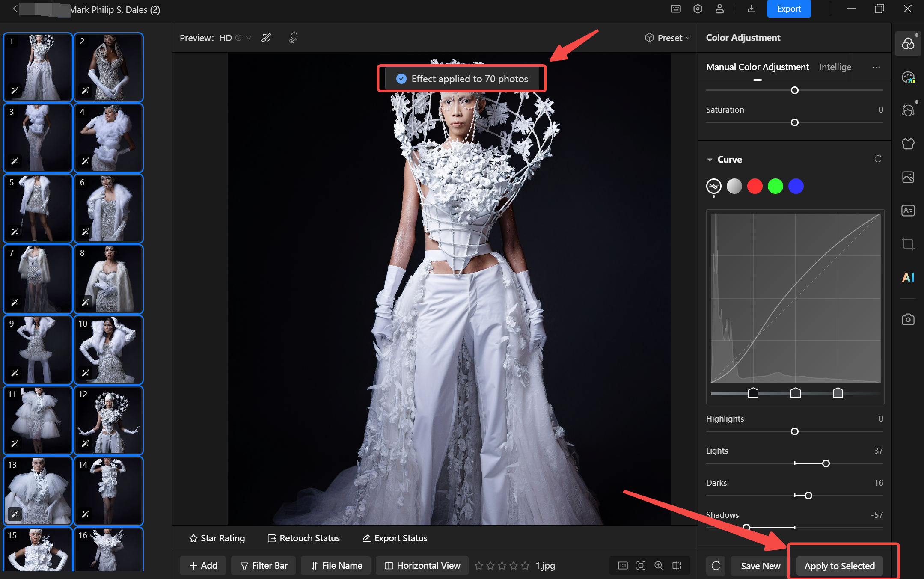Collapse the Curve section
This screenshot has width=924, height=579.
tap(710, 160)
